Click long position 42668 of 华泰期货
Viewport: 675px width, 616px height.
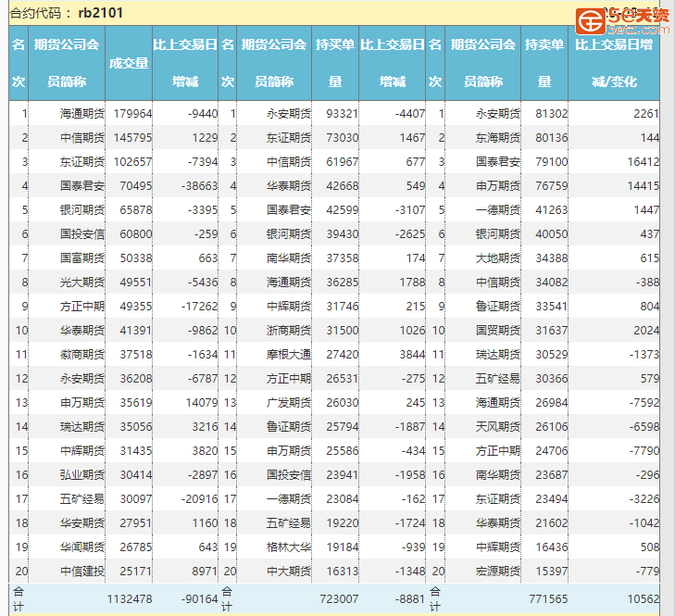pyautogui.click(x=343, y=186)
